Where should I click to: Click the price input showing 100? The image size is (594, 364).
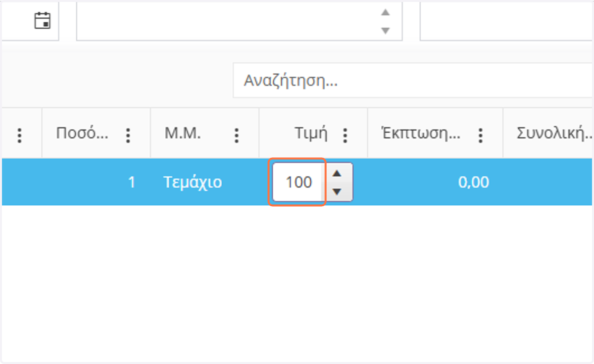298,182
